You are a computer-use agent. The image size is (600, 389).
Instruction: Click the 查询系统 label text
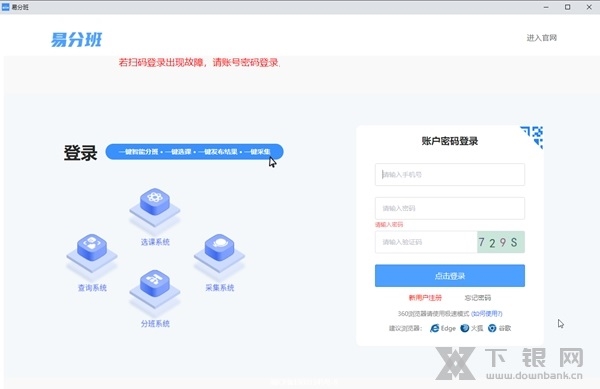pos(92,288)
